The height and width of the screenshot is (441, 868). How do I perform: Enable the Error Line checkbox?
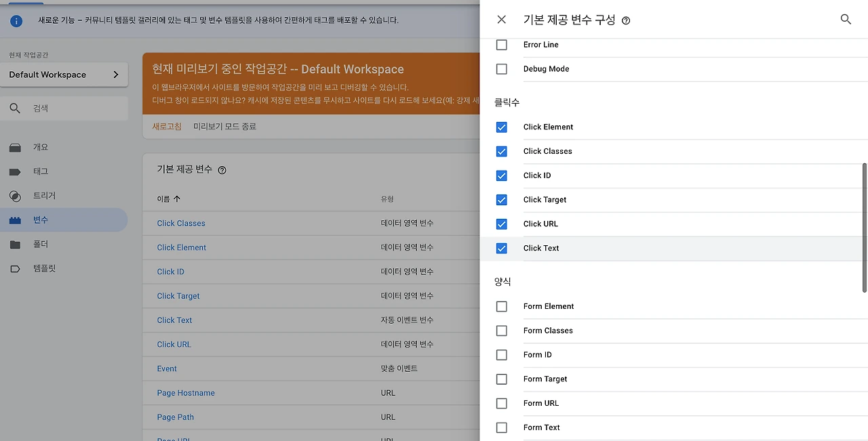click(502, 45)
